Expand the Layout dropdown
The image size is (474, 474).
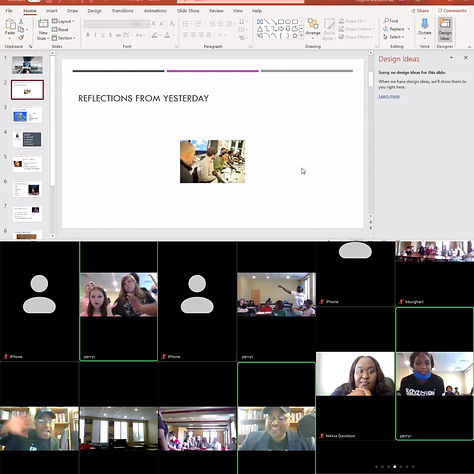(x=63, y=21)
